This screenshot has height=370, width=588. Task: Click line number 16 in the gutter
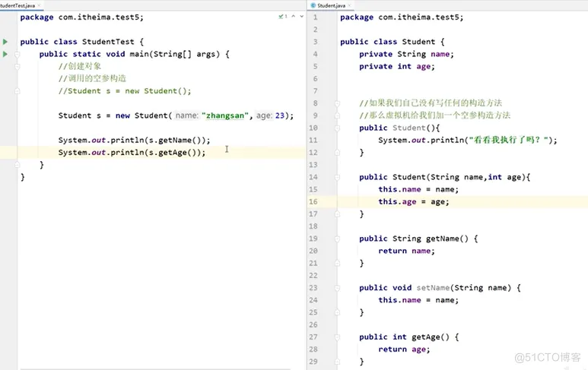point(313,201)
